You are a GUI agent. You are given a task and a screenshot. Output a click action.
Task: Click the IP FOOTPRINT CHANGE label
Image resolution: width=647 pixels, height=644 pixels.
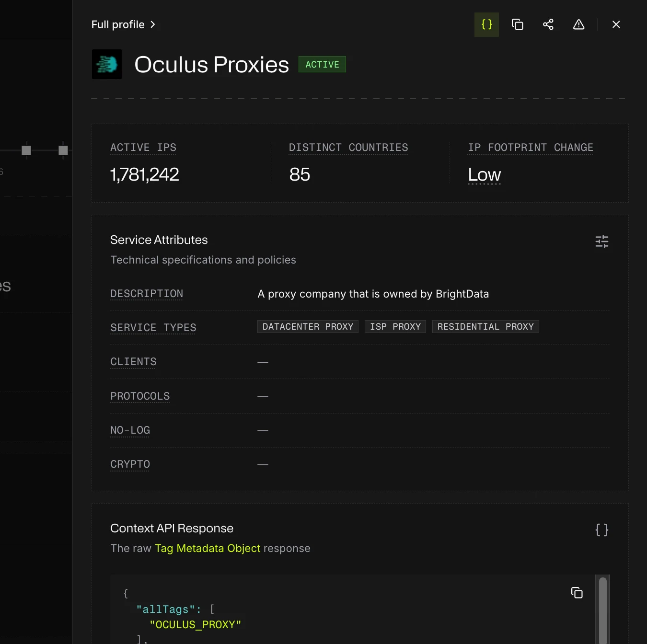tap(531, 148)
